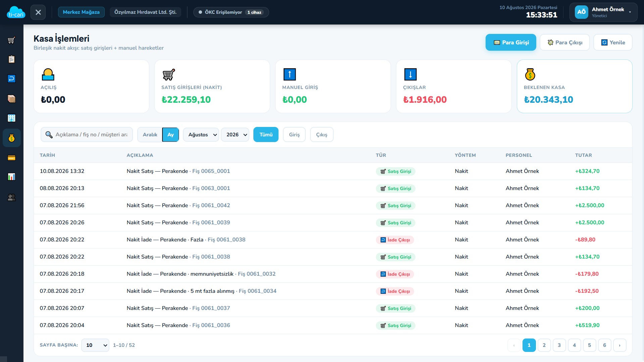
Task: Click the ÖKC Erişilemiyor status button
Action: click(x=231, y=12)
